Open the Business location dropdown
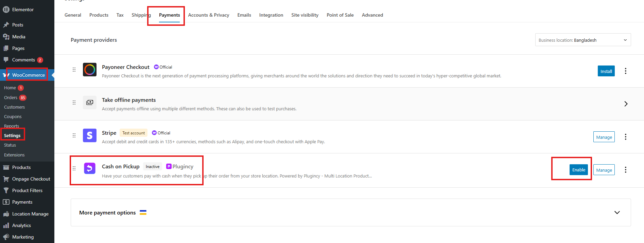Image resolution: width=644 pixels, height=243 pixels. (583, 40)
